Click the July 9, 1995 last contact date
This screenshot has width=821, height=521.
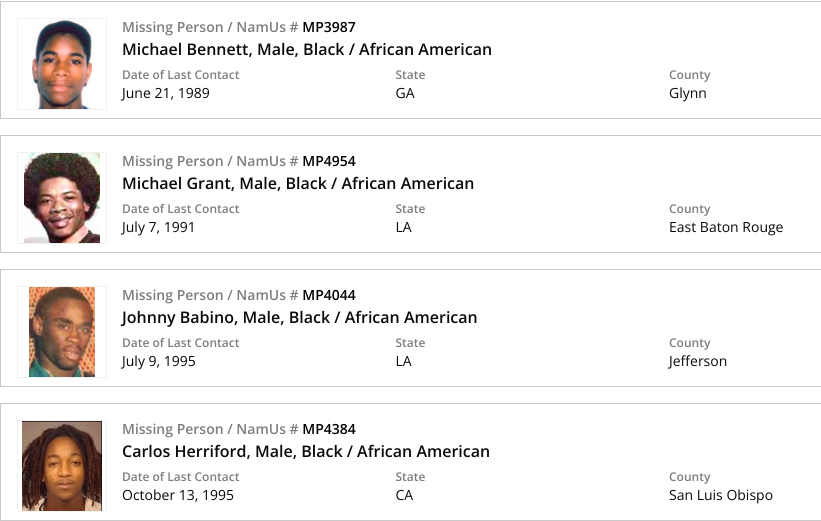(158, 361)
